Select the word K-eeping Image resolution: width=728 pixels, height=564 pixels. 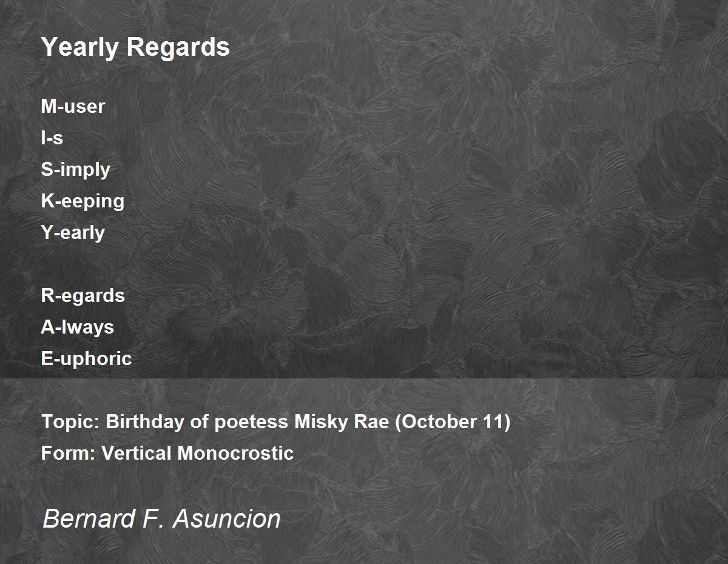tap(83, 202)
